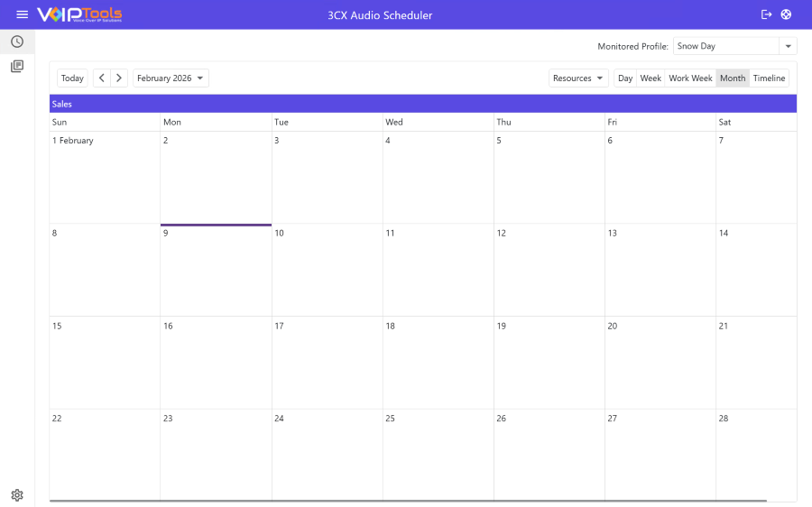This screenshot has height=507, width=812.
Task: Switch to Week view
Action: click(651, 78)
